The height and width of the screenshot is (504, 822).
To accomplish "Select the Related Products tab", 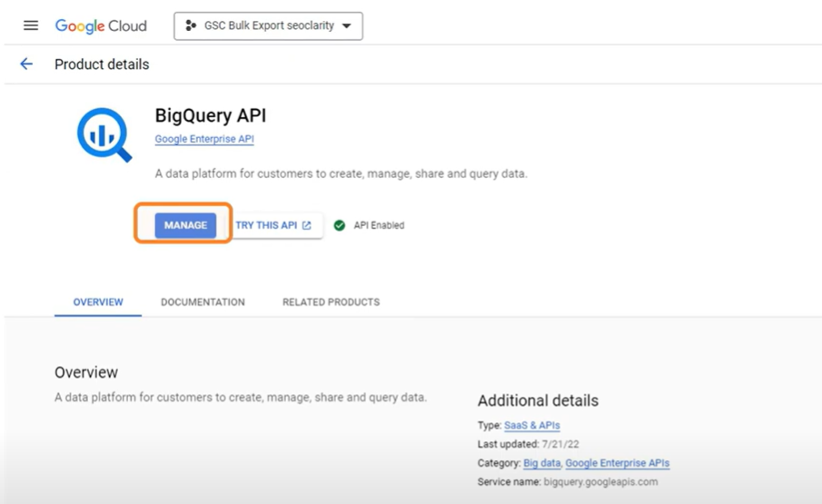I will (x=331, y=302).
